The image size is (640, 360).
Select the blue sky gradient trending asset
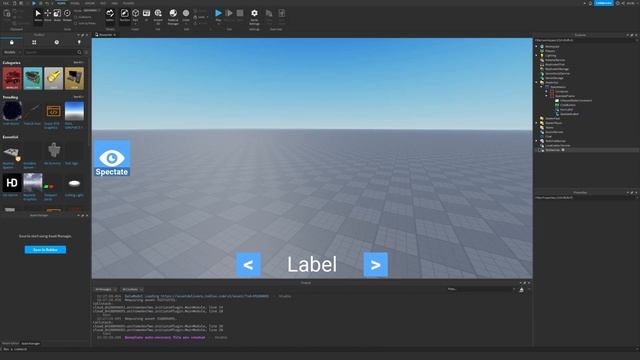click(x=74, y=111)
